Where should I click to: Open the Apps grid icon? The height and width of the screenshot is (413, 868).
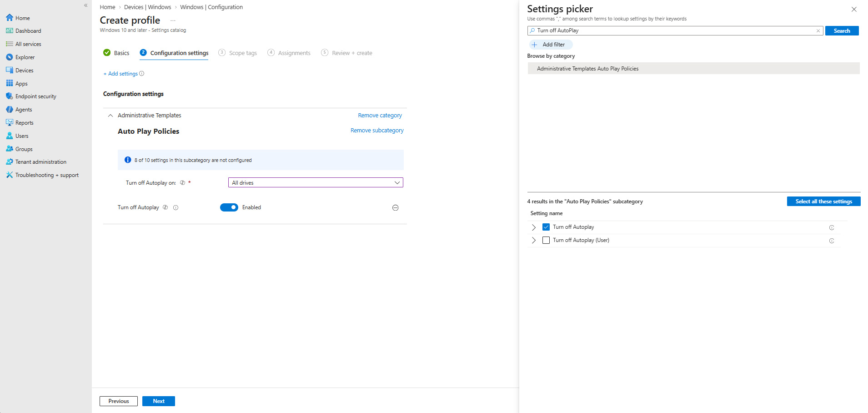click(10, 83)
